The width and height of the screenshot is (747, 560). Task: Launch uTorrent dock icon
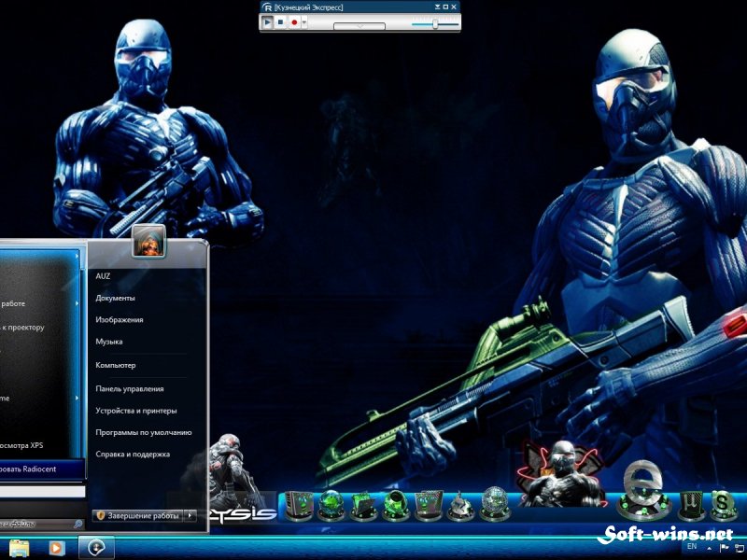[x=690, y=504]
